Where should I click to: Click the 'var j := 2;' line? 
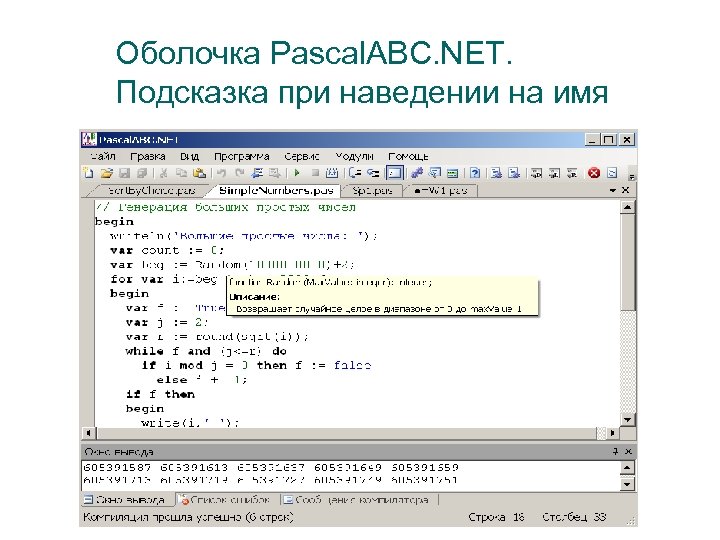167,322
